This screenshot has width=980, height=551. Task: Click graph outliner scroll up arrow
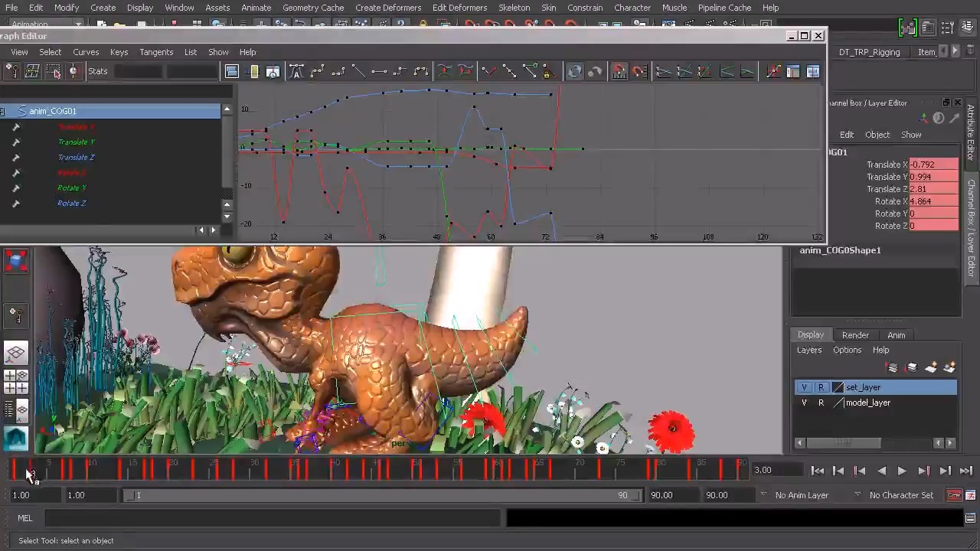tap(227, 110)
